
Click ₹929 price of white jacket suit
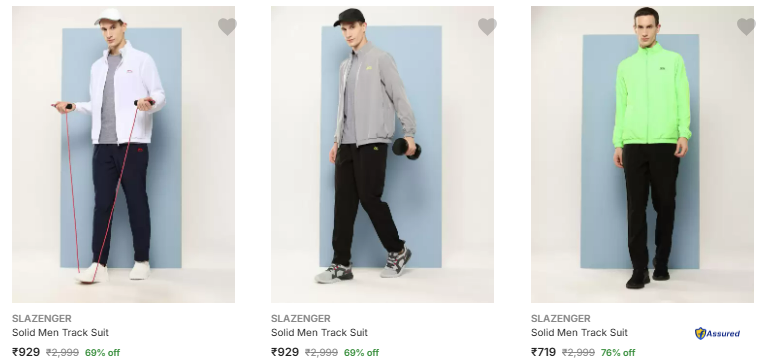tap(26, 352)
